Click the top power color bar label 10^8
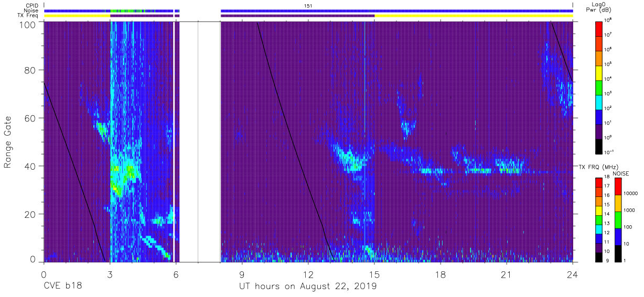This screenshot has height=297, width=644. tap(608, 20)
